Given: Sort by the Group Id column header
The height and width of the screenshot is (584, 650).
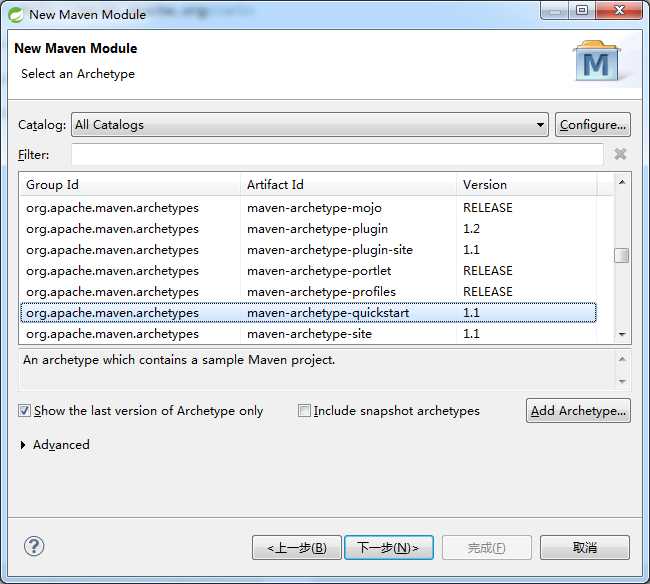Looking at the screenshot, I should [130, 184].
